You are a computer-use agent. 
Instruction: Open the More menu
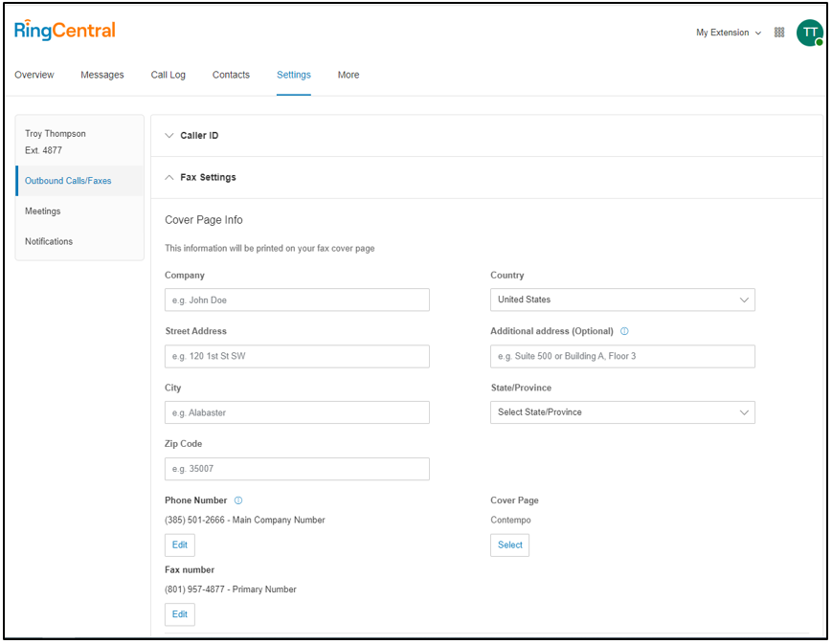point(349,75)
